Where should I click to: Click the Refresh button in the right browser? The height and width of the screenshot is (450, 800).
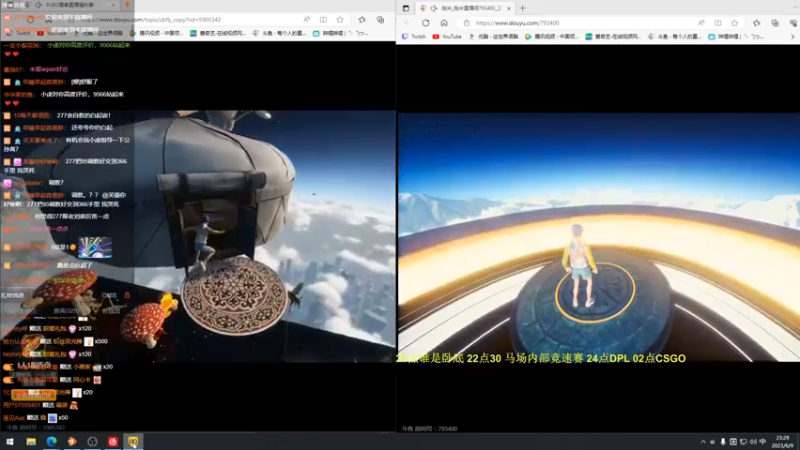pos(426,23)
